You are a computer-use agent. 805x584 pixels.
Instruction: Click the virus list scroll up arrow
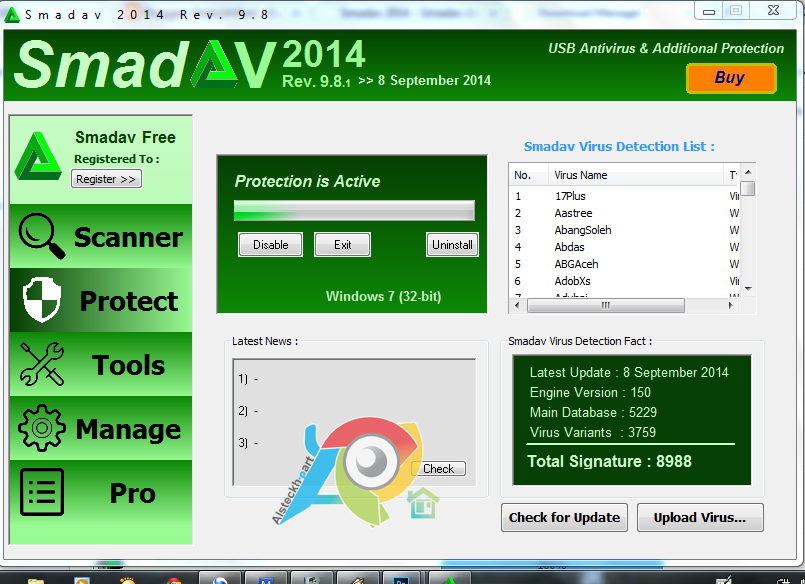point(749,171)
